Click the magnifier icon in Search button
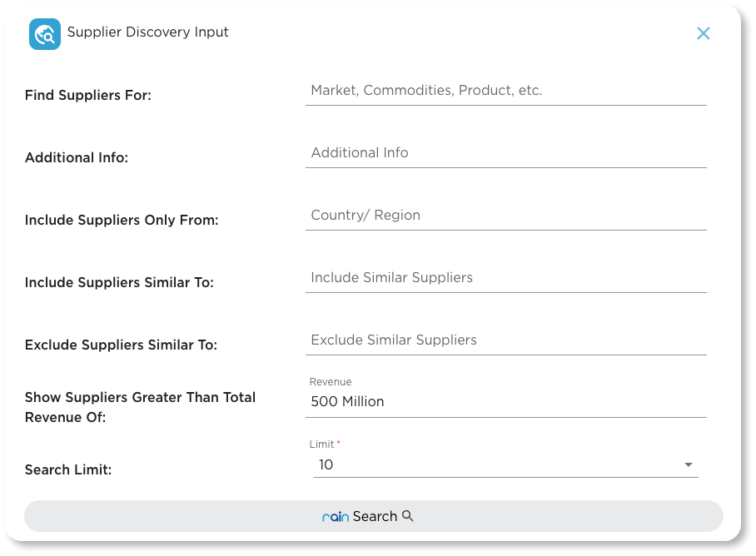 coord(408,516)
